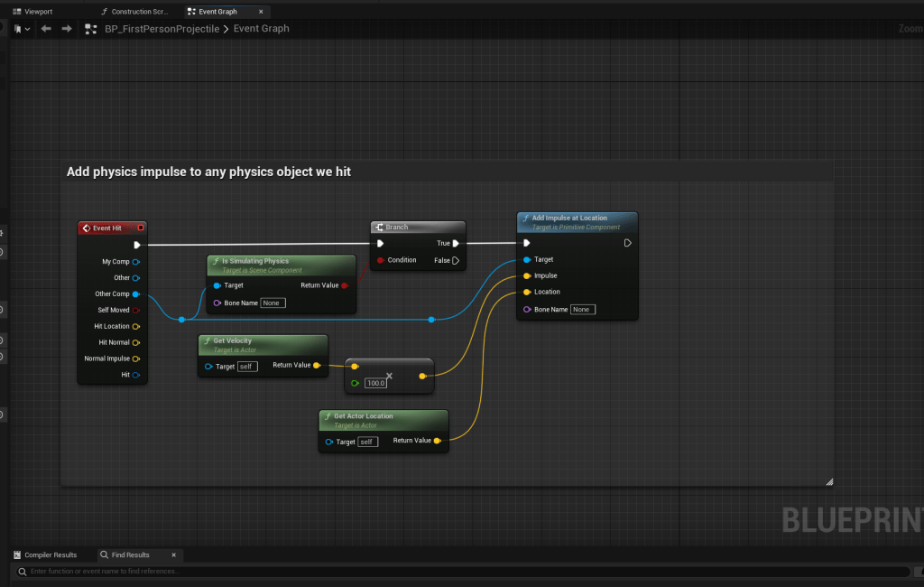Select the Event Hit node header
The width and height of the screenshot is (924, 587).
[106, 228]
